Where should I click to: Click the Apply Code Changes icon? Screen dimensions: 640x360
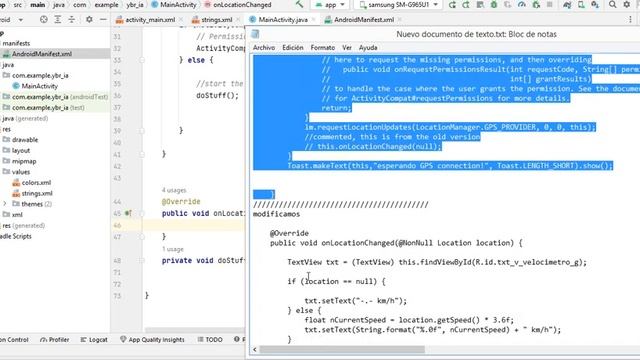point(480,5)
